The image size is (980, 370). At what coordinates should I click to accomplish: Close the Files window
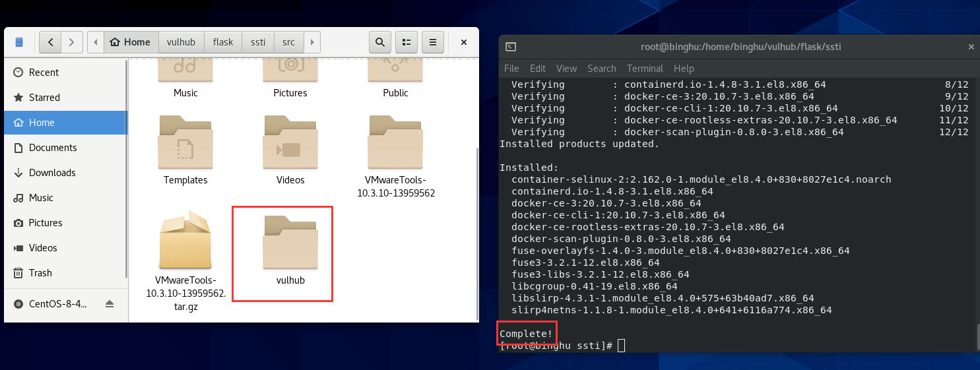tap(464, 42)
